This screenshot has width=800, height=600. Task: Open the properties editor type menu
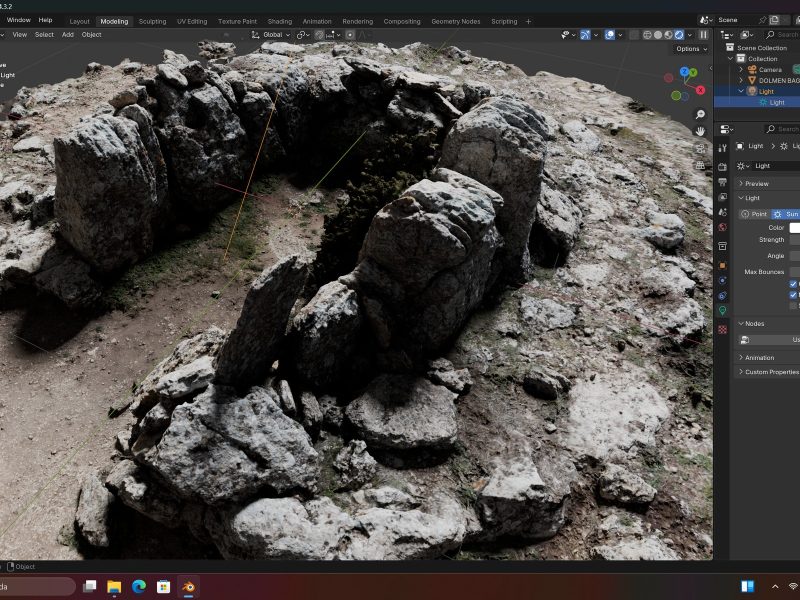click(x=727, y=129)
